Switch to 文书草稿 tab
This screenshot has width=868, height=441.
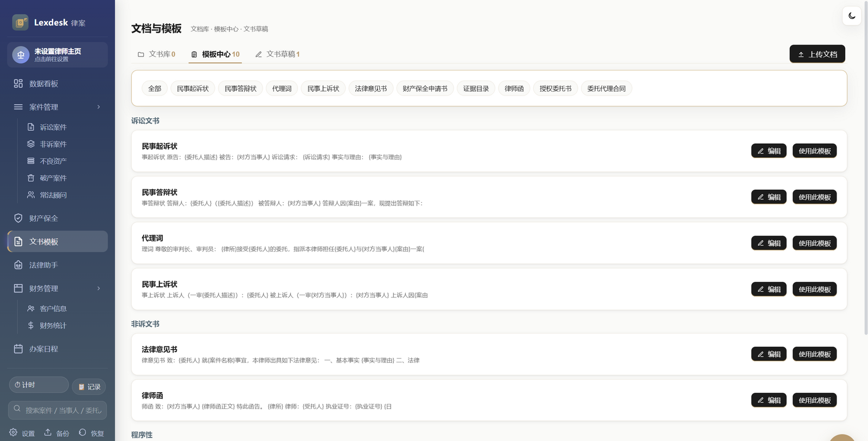coord(277,54)
